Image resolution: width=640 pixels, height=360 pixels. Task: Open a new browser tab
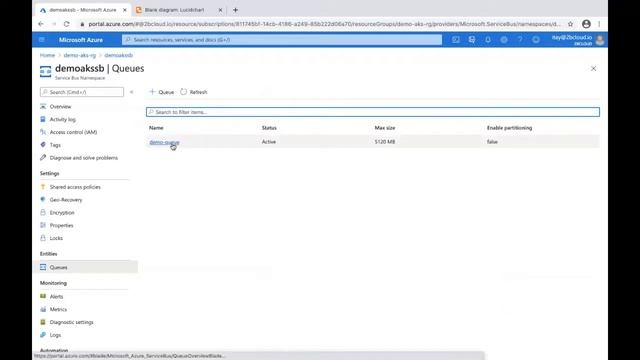[x=235, y=10]
